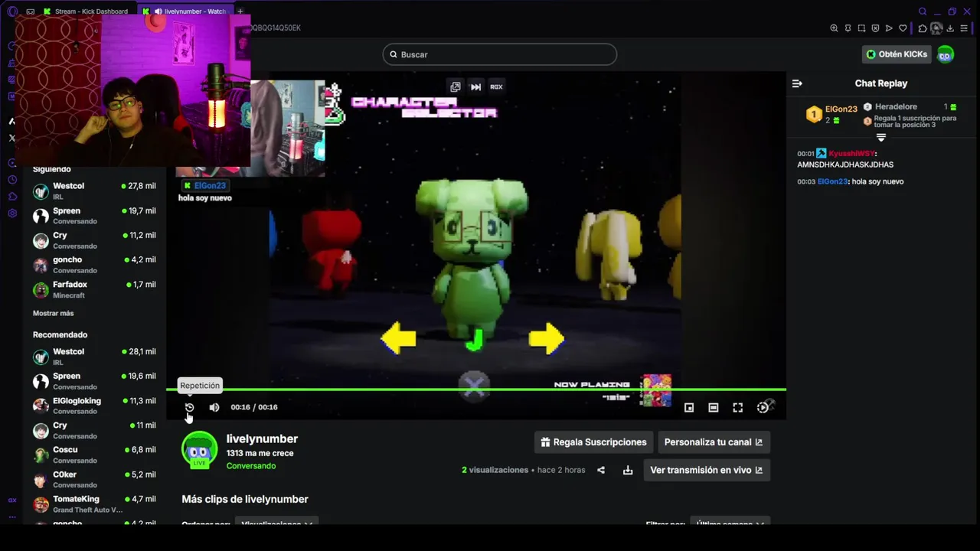Click the clip timestamp 00:16 / 00:16
Screen dimensions: 980x551
[x=254, y=407]
